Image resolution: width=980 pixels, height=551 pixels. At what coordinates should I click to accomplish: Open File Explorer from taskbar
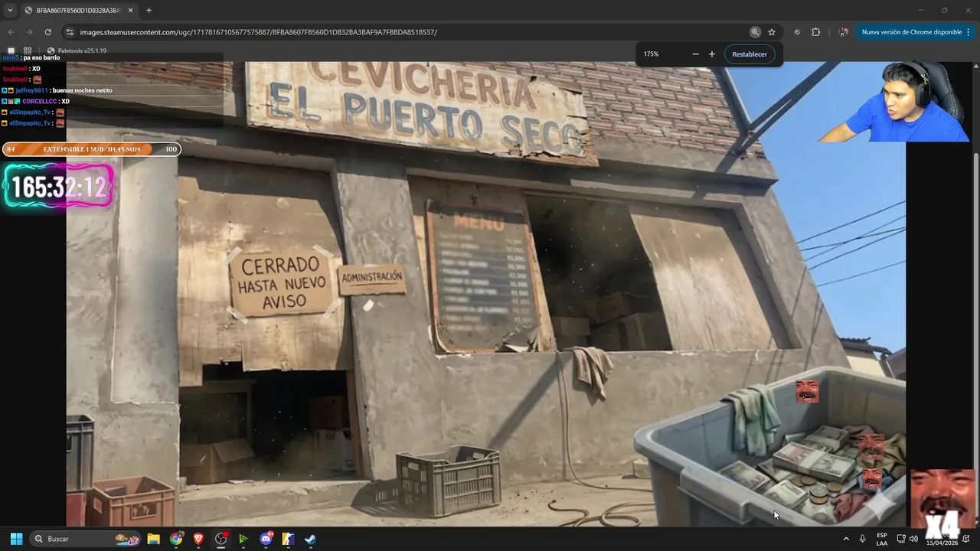tap(153, 539)
